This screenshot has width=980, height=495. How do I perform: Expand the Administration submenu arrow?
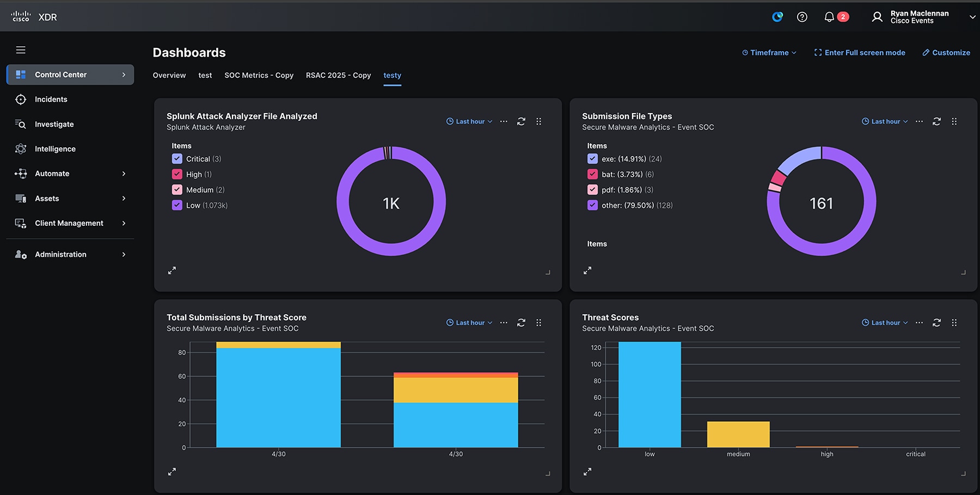[x=124, y=255]
